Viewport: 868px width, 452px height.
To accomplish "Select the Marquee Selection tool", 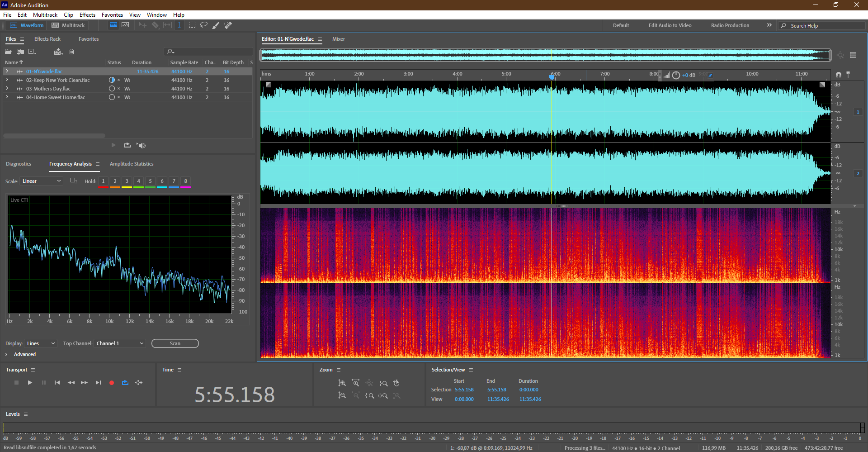I will pyautogui.click(x=192, y=25).
